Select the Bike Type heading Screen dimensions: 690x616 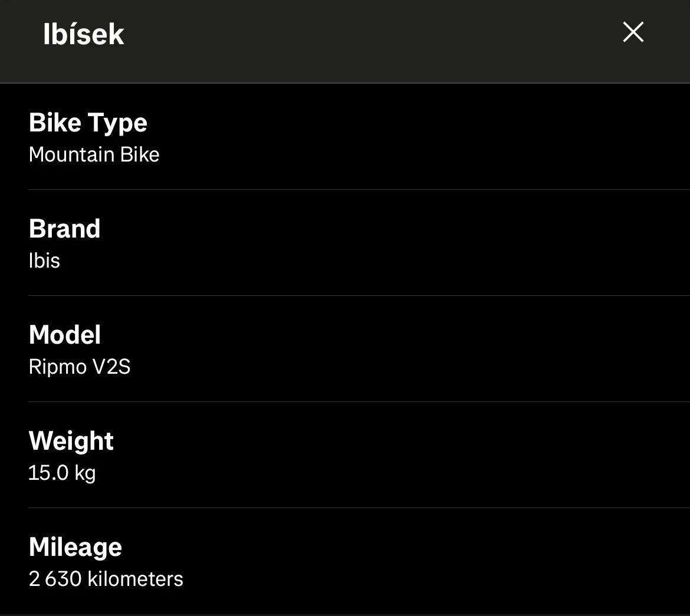[x=88, y=123]
